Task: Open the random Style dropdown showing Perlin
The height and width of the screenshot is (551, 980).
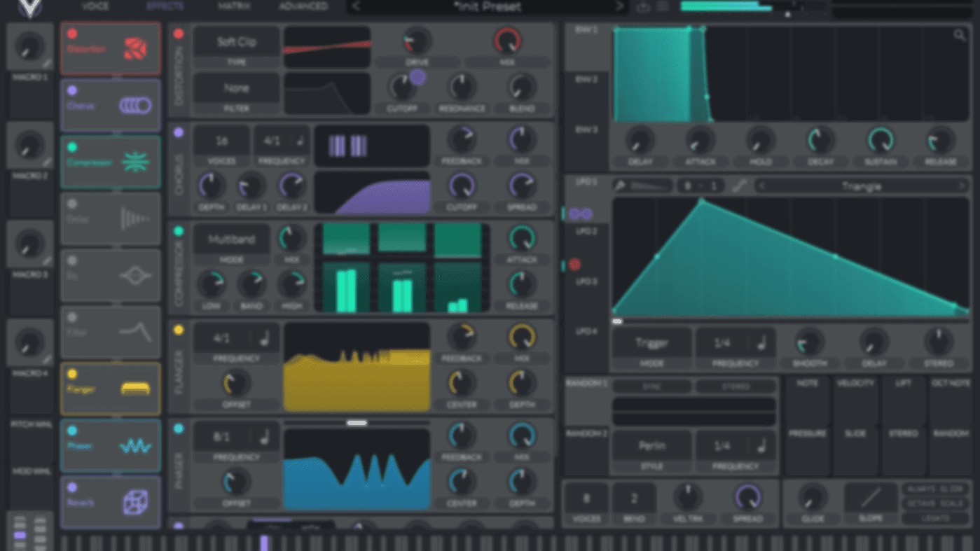Action: tap(652, 446)
